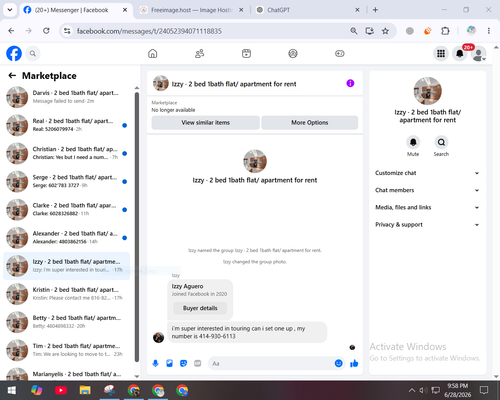Expand Media, files and links section

[427, 207]
